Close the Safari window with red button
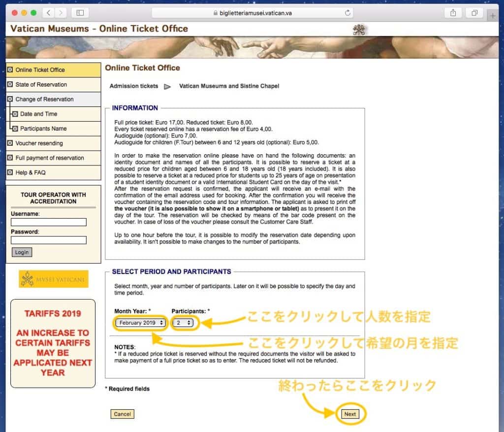Image resolution: width=504 pixels, height=432 pixels. coord(14,13)
